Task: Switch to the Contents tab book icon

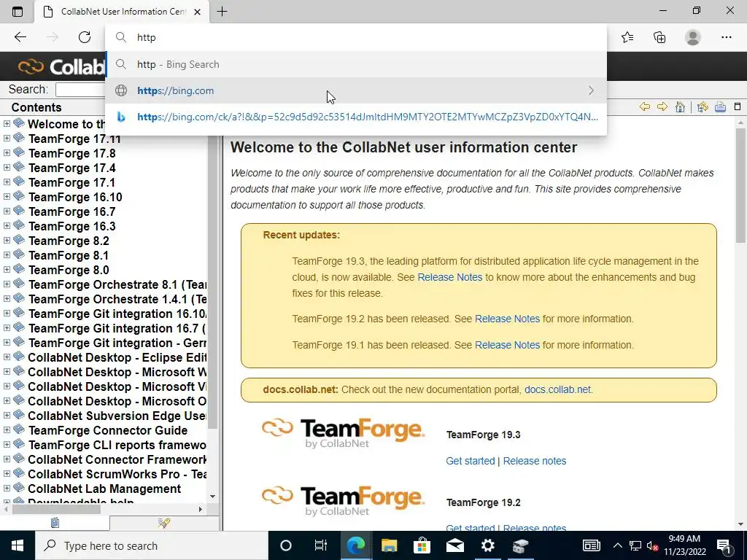Action: click(55, 523)
